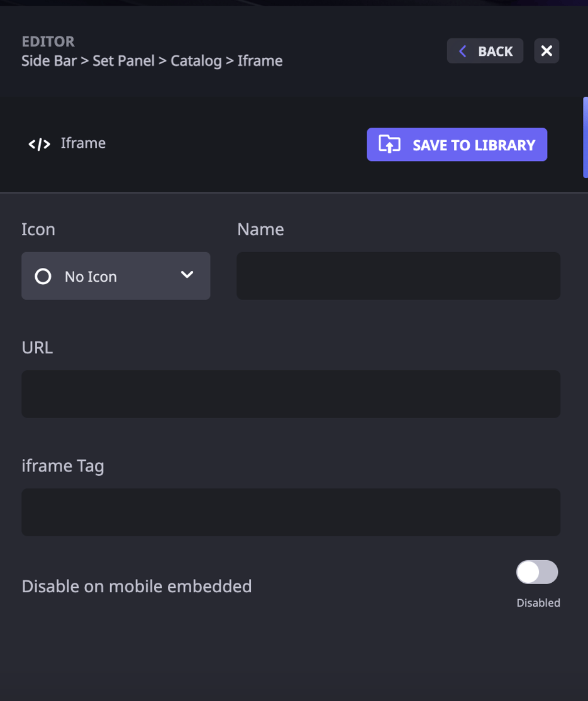Click the back arrow chevron icon

[x=463, y=50]
